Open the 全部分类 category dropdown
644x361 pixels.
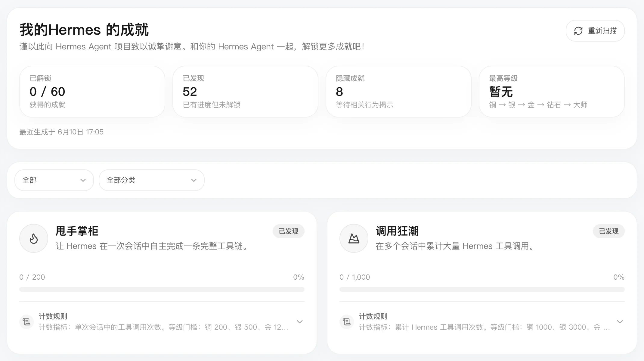[152, 180]
